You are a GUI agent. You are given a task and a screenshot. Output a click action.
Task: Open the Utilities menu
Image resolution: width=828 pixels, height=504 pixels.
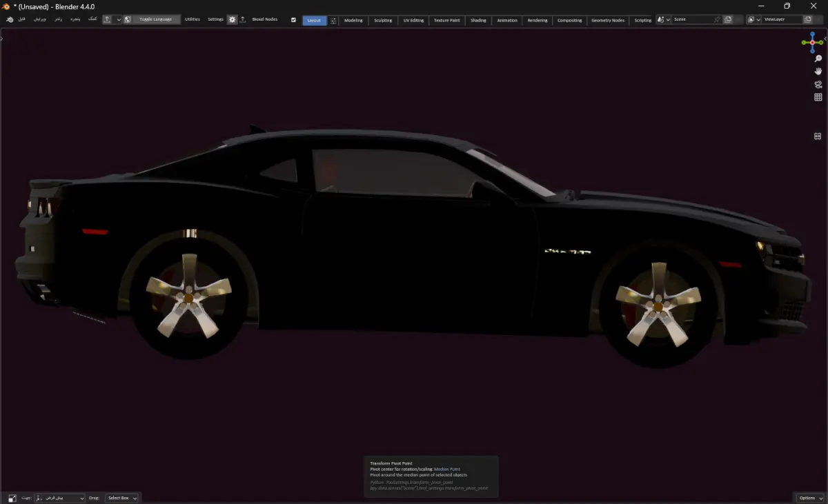193,19
